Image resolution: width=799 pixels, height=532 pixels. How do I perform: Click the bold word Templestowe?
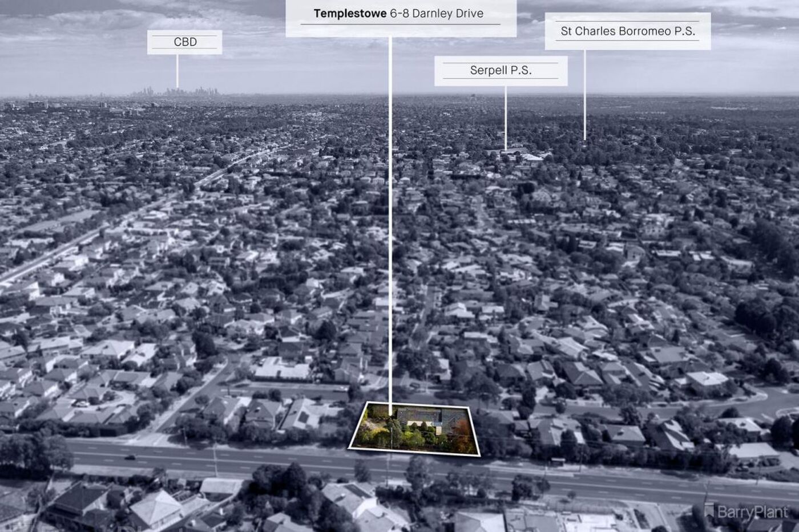[x=350, y=14]
